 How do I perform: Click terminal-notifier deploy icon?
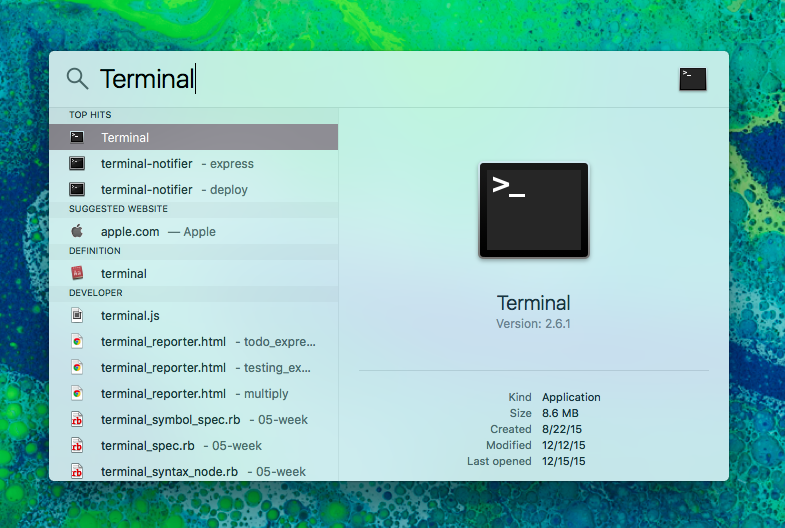tap(77, 189)
